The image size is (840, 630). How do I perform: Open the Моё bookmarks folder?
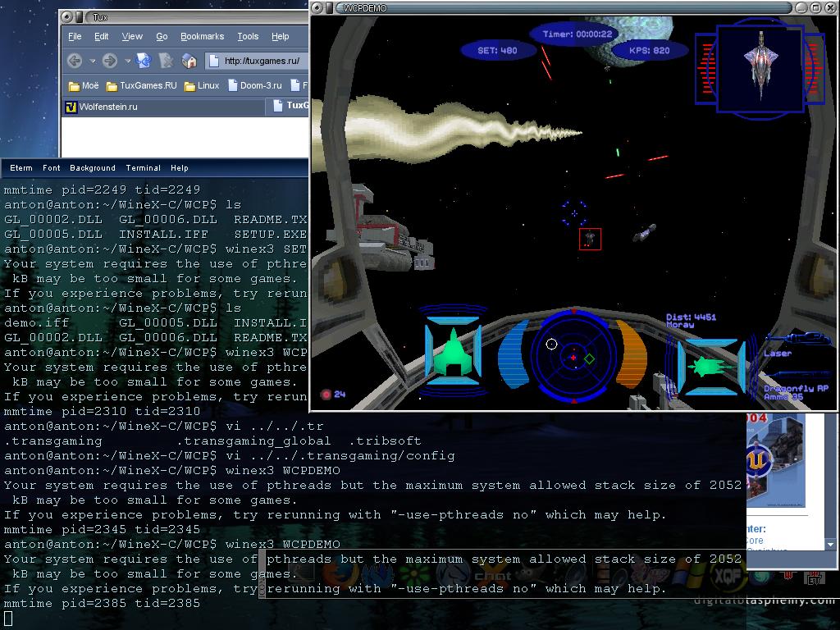click(x=83, y=85)
